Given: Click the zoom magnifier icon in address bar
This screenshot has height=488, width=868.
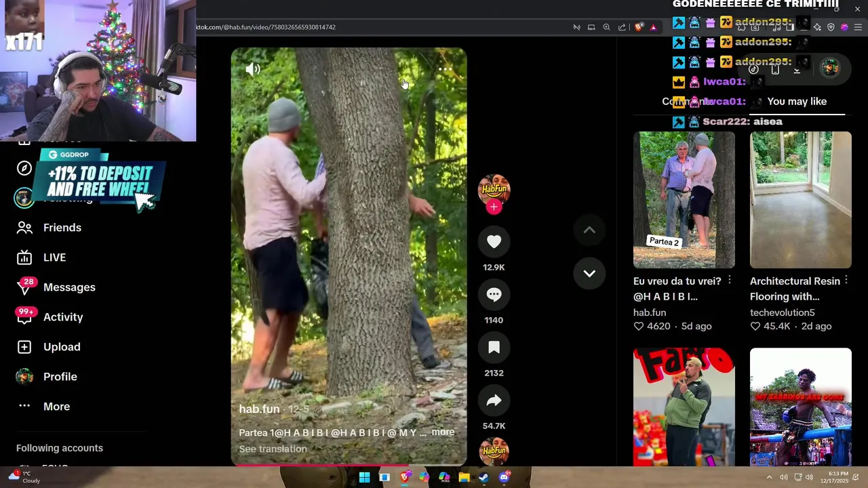Looking at the screenshot, I should [x=606, y=27].
